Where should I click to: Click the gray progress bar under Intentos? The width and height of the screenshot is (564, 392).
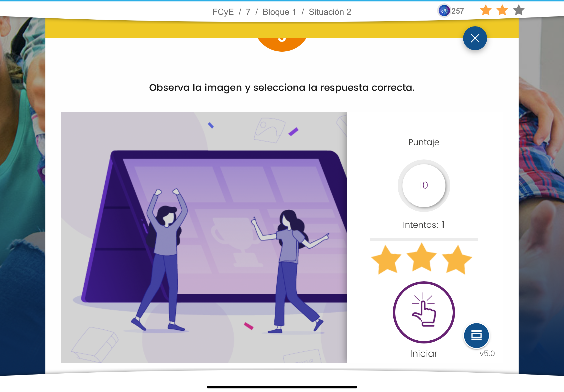tap(423, 239)
